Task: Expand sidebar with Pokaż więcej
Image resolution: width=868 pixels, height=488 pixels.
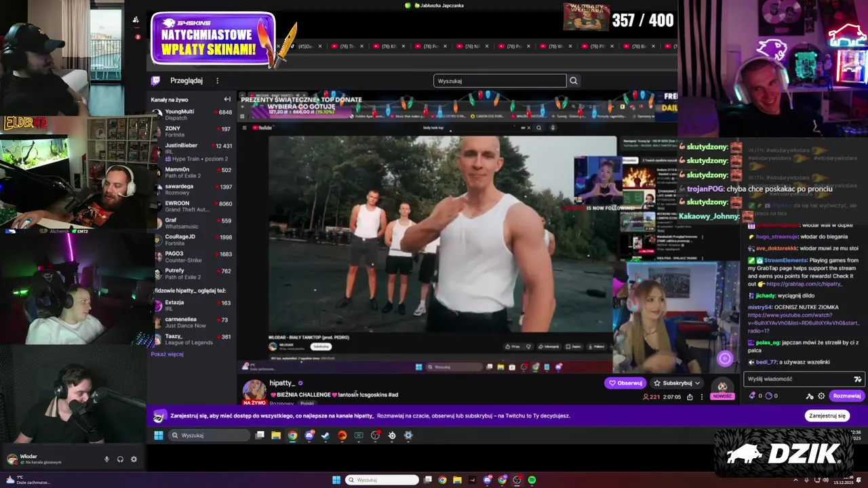Action: pos(167,354)
